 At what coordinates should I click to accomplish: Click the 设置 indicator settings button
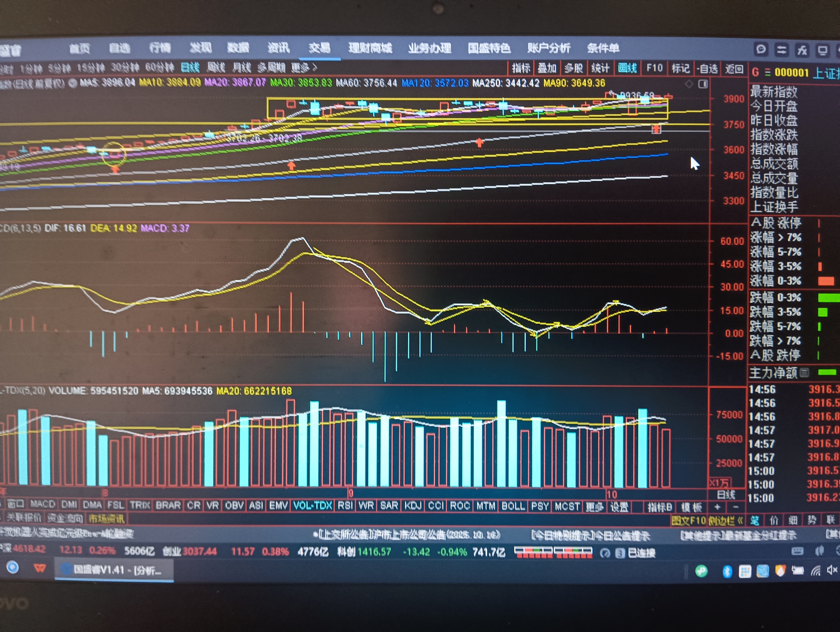pos(619,507)
